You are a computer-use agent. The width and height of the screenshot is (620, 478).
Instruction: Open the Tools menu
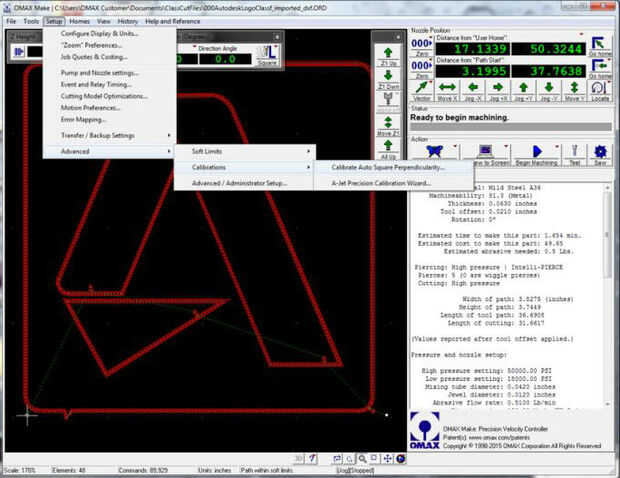(31, 21)
